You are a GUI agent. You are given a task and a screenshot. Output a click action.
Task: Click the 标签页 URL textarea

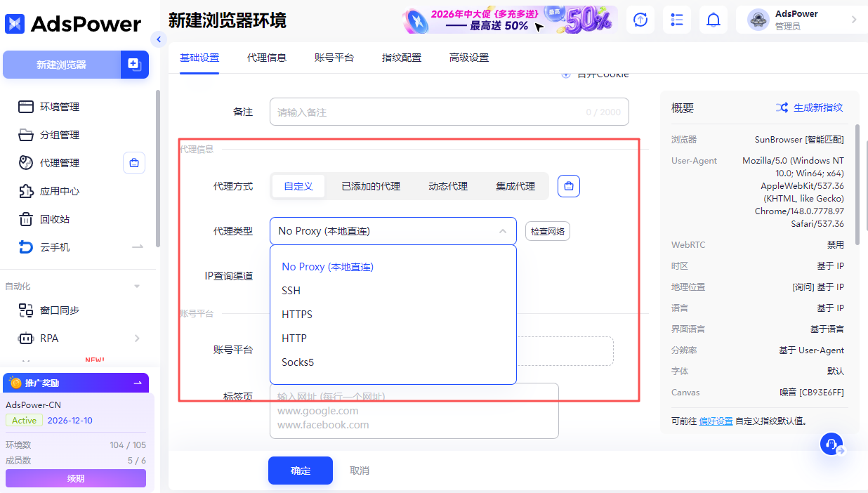click(x=414, y=411)
